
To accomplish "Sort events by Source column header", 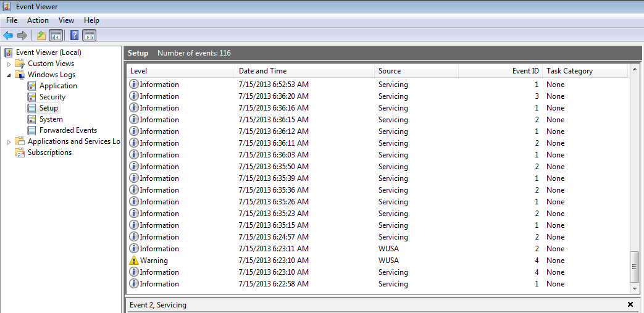I will [x=416, y=70].
